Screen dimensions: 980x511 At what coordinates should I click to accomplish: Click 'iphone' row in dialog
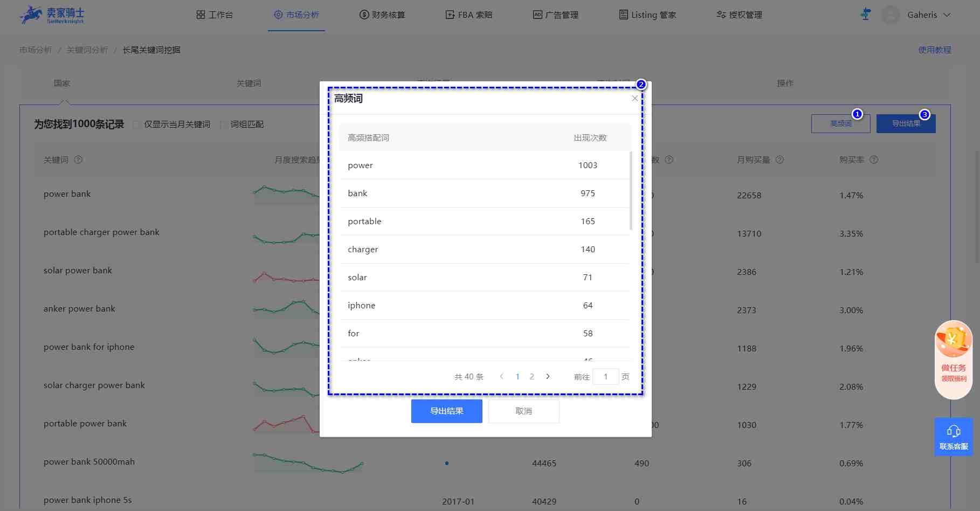(485, 305)
